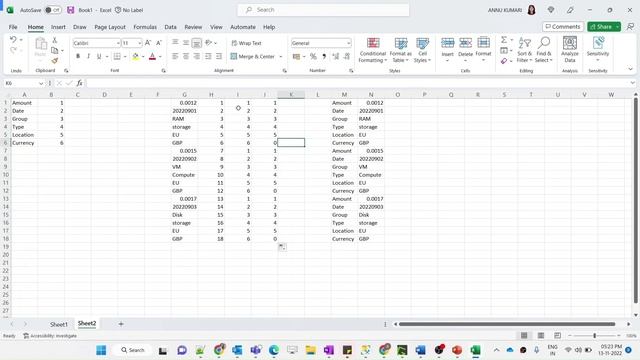Image resolution: width=640 pixels, height=360 pixels.
Task: Switch to Page Break Preview in status bar
Action: [557, 336]
